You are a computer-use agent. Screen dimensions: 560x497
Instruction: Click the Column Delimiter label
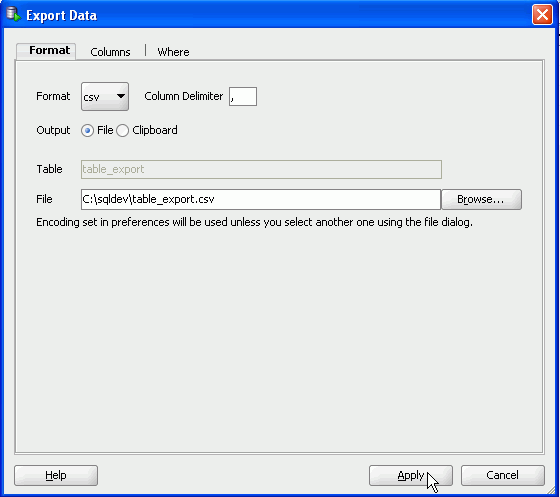tap(184, 96)
